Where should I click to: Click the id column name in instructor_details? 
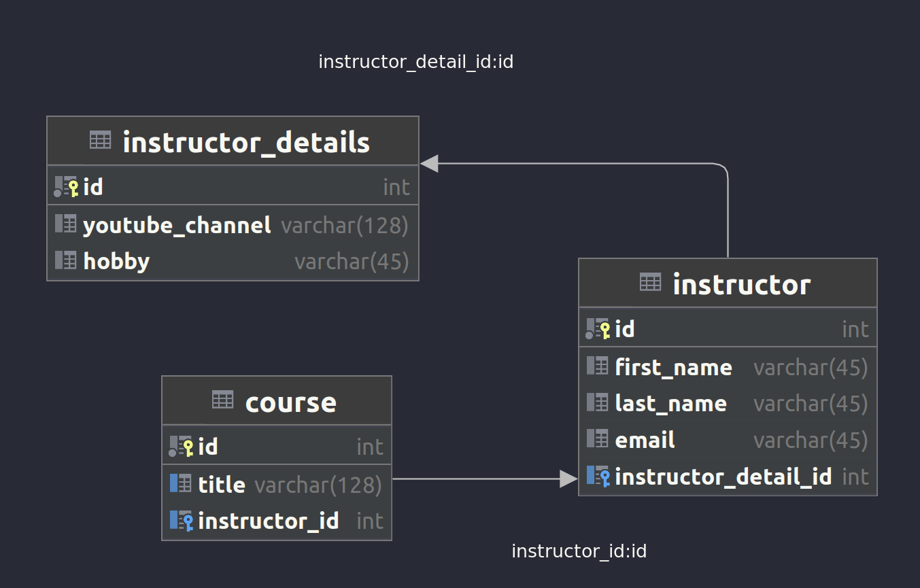pyautogui.click(x=93, y=187)
